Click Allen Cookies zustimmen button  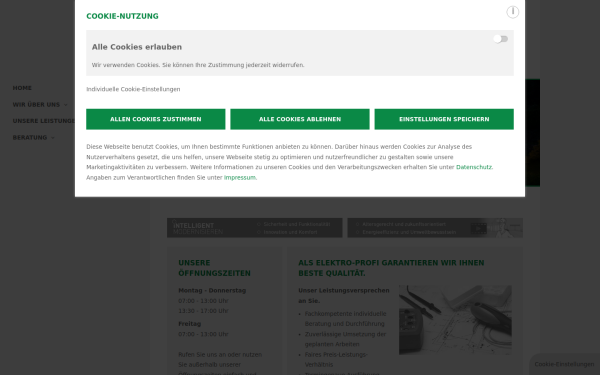point(156,119)
